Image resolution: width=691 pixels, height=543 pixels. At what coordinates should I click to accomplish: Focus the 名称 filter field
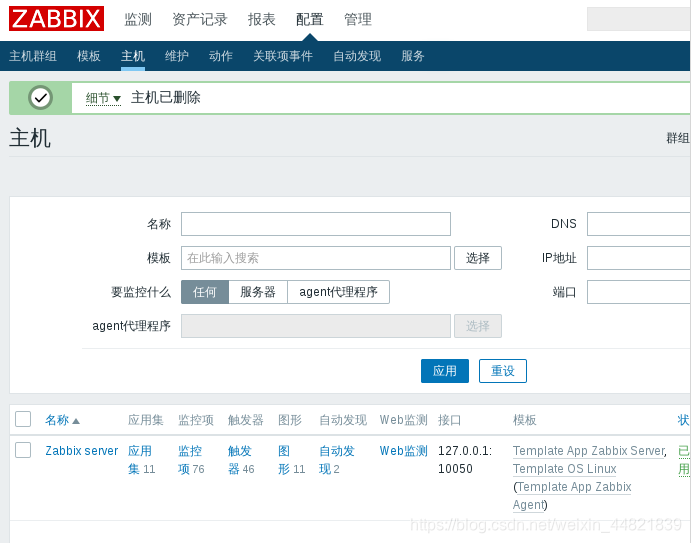coord(316,224)
